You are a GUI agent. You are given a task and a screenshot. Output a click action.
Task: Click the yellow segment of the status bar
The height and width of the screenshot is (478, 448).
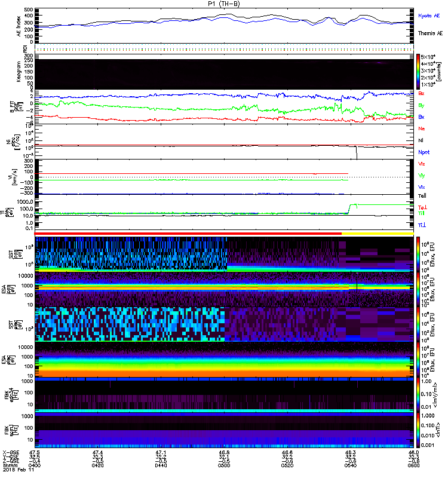pos(377,234)
